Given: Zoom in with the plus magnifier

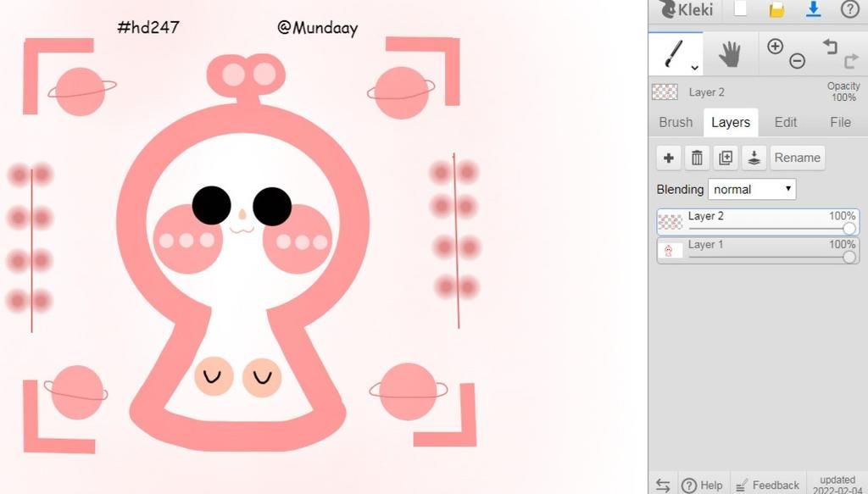Looking at the screenshot, I should click(775, 47).
